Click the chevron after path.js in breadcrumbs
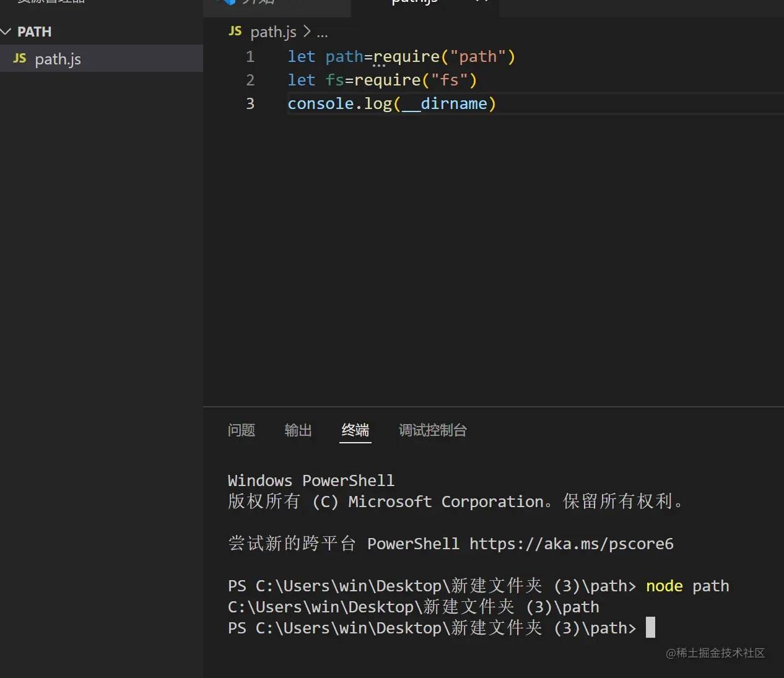 [x=307, y=32]
